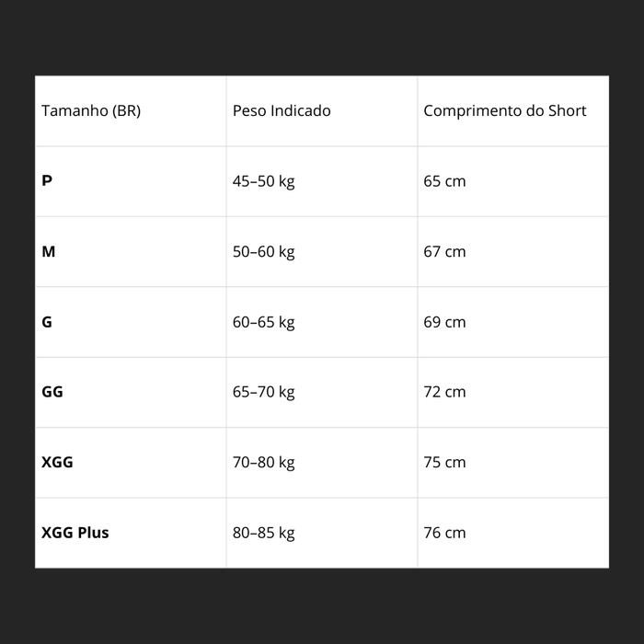The height and width of the screenshot is (644, 644).
Task: Select the size GG cell
Action: tap(52, 392)
